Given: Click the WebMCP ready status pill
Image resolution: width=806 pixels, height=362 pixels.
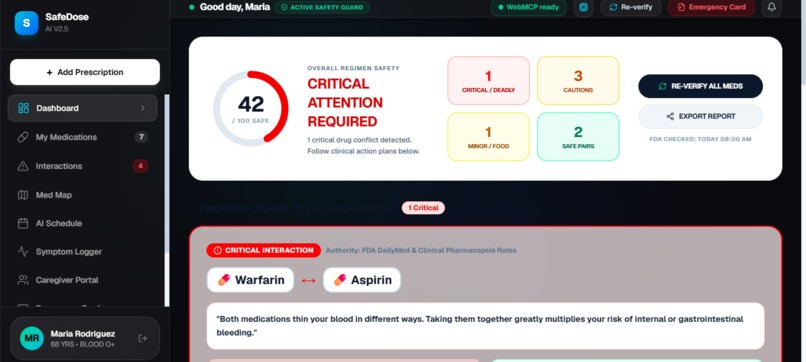Looking at the screenshot, I should pos(528,7).
